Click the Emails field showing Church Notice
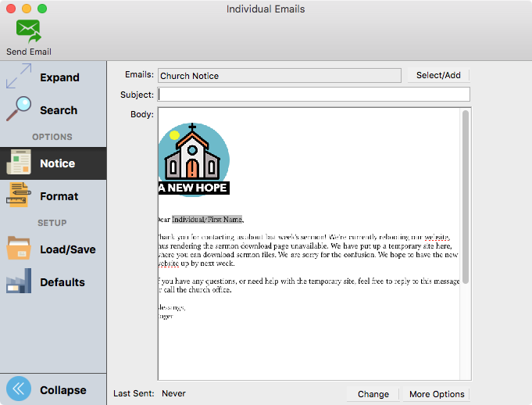Viewport: 532px width, 405px height. [280, 76]
